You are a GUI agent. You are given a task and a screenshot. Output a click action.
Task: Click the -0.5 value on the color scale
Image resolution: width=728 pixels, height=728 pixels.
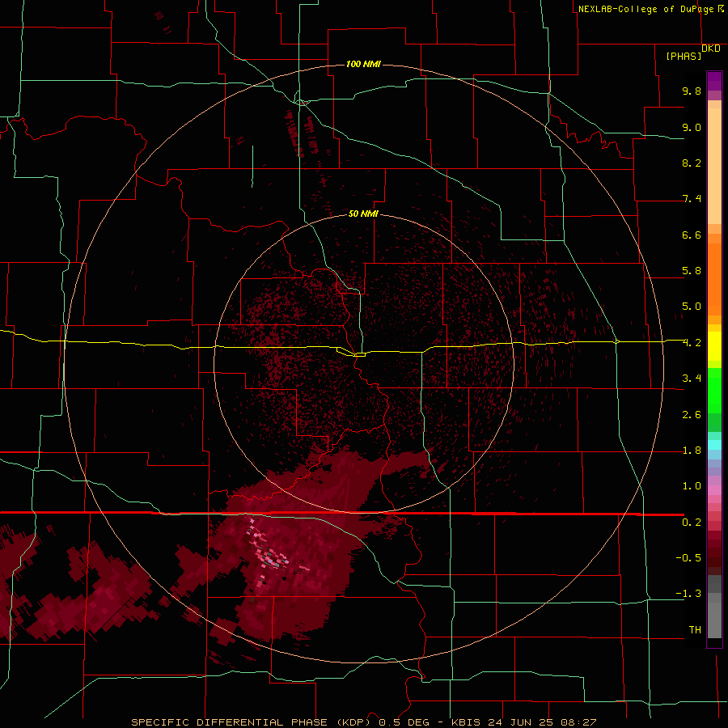[688, 557]
